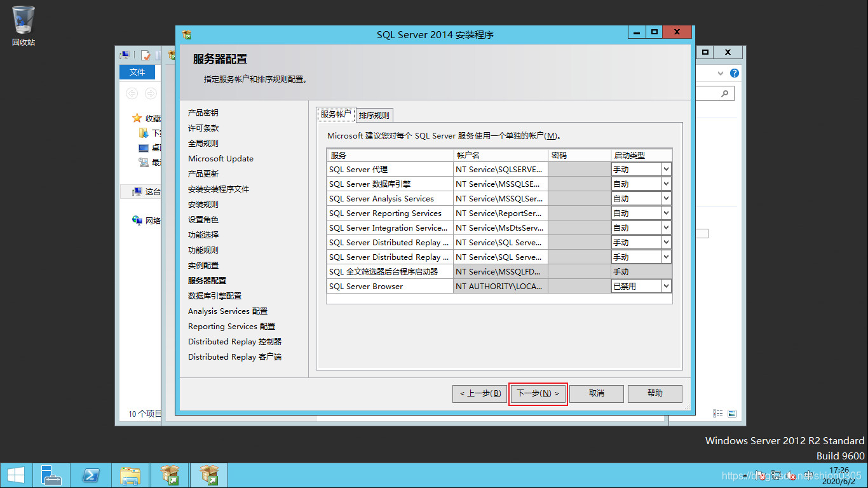Open the taskbar clock showing 17:26

tap(839, 475)
